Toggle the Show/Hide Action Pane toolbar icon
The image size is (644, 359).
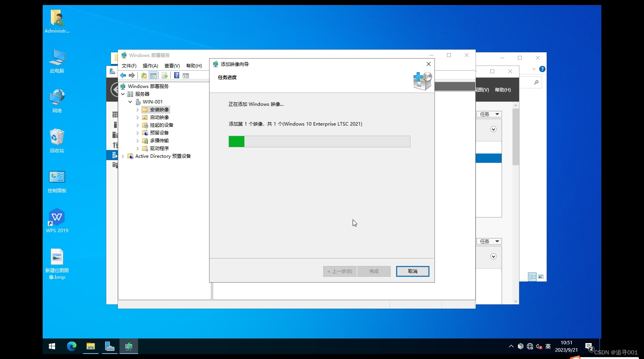186,76
